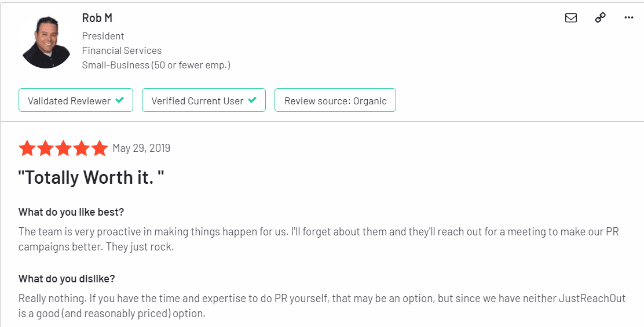This screenshot has width=644, height=327.
Task: Click the "What do you dislike?" heading
Action: (67, 279)
